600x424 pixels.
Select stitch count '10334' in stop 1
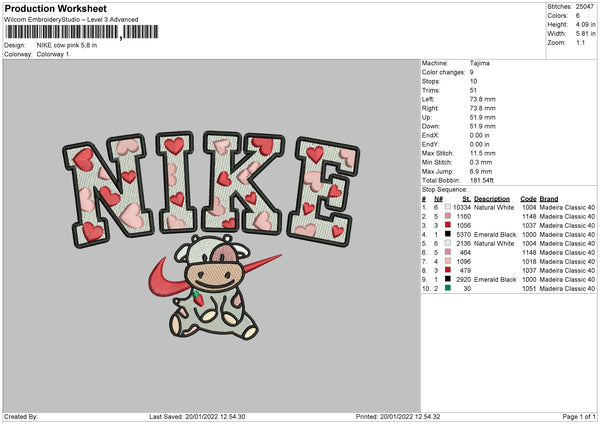(x=462, y=207)
